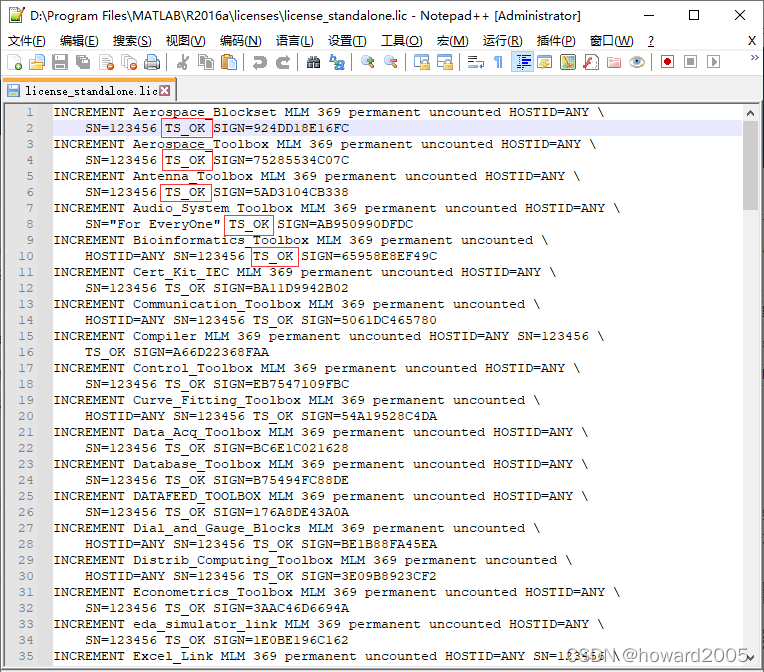Screen dimensions: 764x672
Task: Open the 工具(O) menu
Action: [x=401, y=40]
